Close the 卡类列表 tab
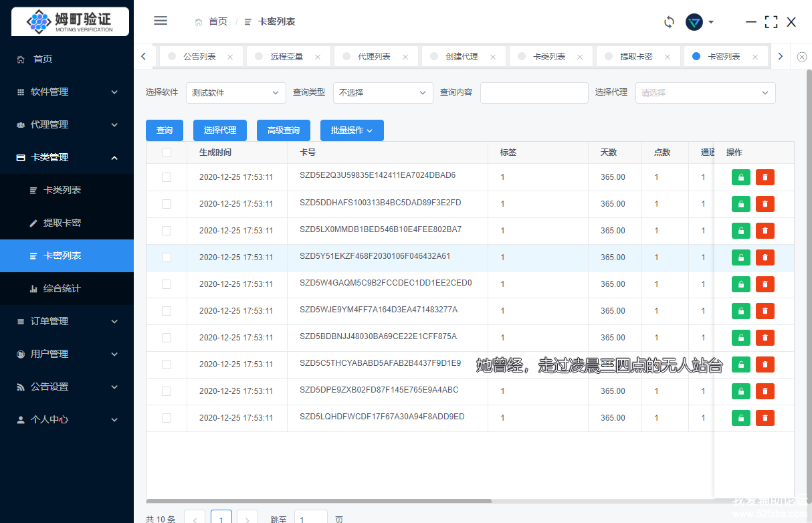Image resolution: width=812 pixels, height=523 pixels. click(x=580, y=57)
